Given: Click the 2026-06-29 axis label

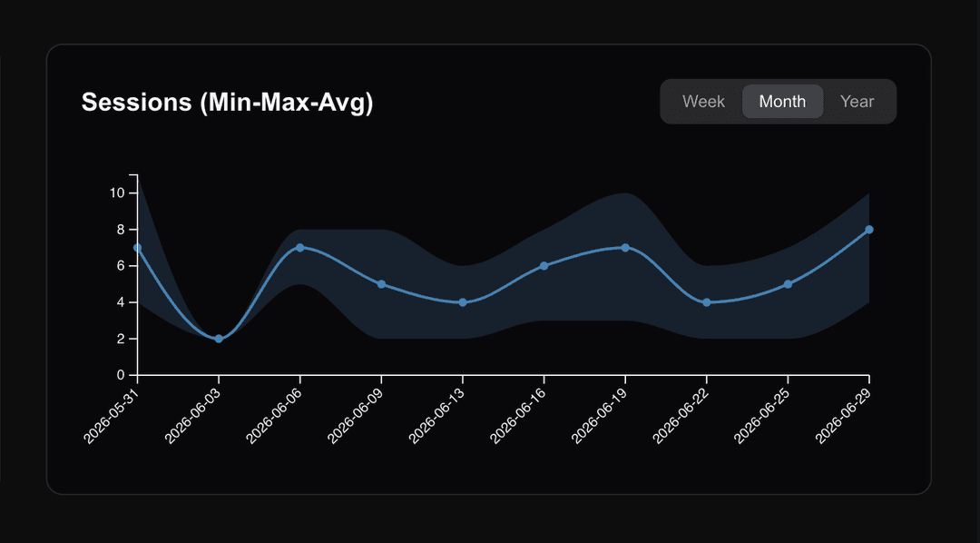Looking at the screenshot, I should pyautogui.click(x=844, y=415).
